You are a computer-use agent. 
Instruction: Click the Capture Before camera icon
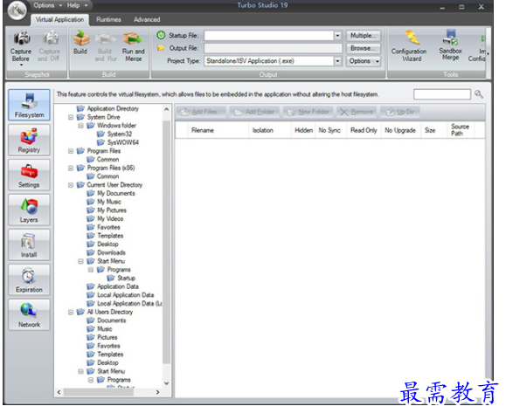tap(21, 38)
